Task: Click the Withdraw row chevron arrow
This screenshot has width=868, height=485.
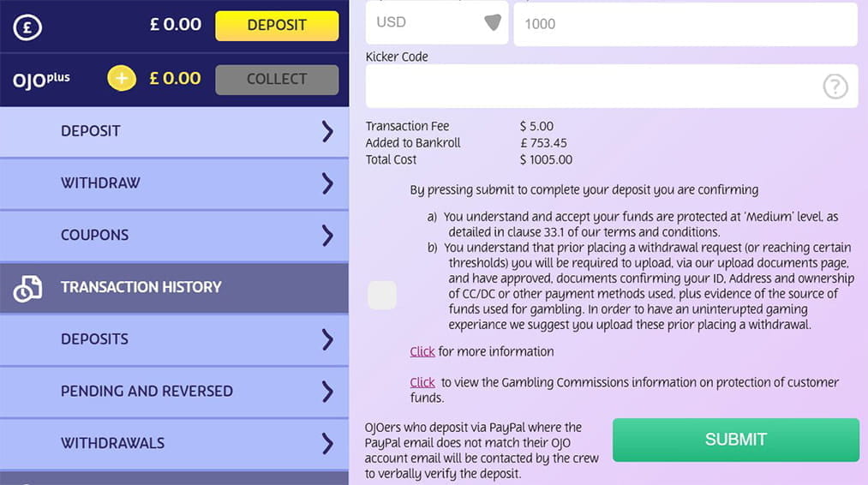Action: tap(327, 183)
